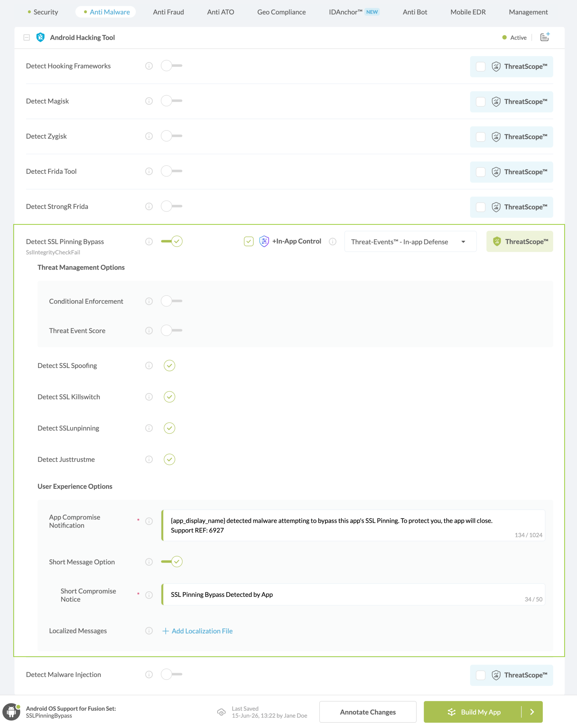Show info for Detect SSL Killswitch
Image resolution: width=577 pixels, height=728 pixels.
[149, 397]
